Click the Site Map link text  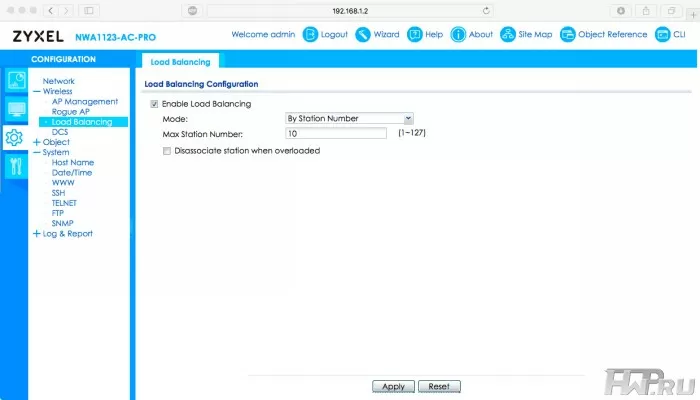(x=535, y=34)
